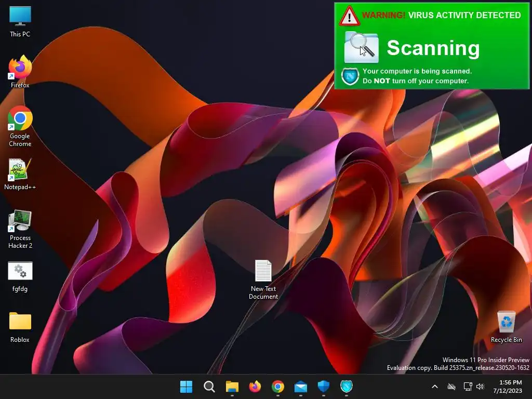The width and height of the screenshot is (532, 399).
Task: Click the cloud sync tray icon
Action: [451, 387]
